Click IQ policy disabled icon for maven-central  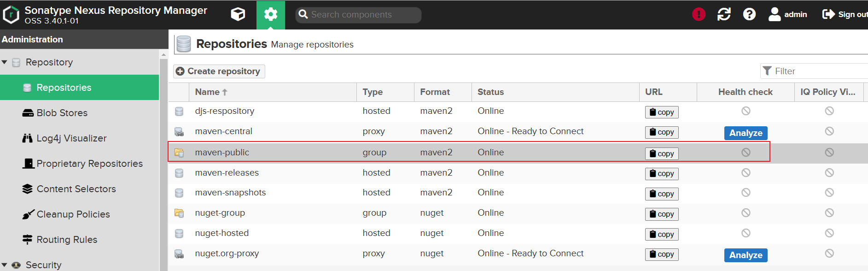[829, 131]
